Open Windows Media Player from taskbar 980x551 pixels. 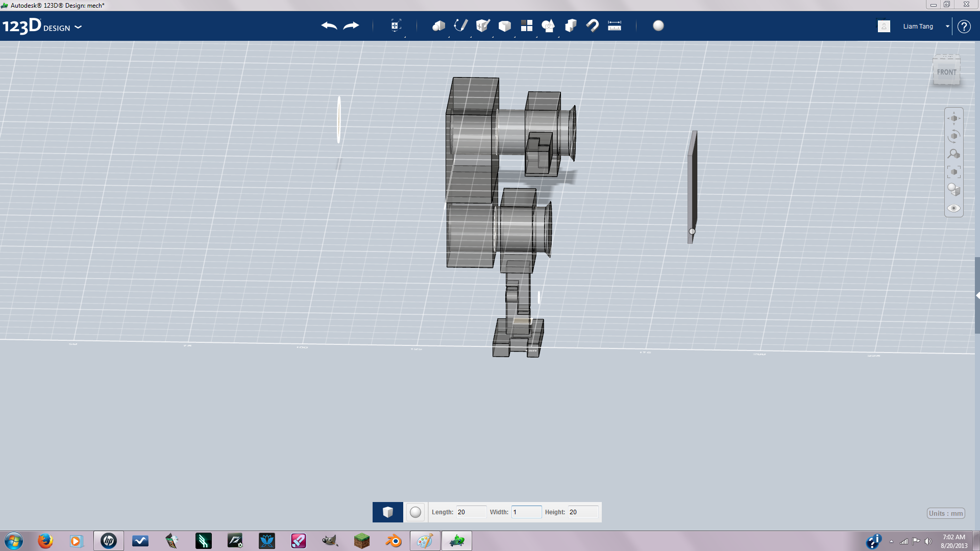tap(77, 541)
